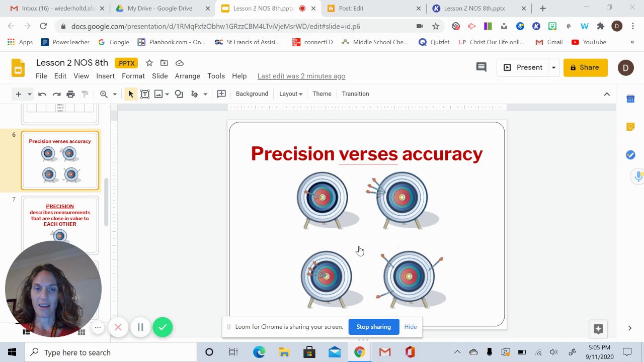Click the zoom magnifier icon
644x362 pixels.
click(x=104, y=94)
